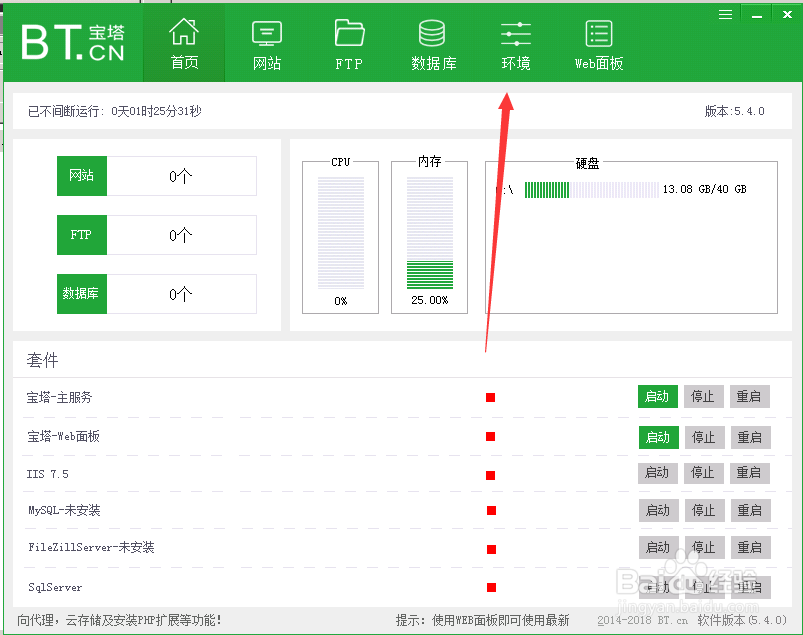Click the 13.08 GB/40 GB disk text

point(704,189)
